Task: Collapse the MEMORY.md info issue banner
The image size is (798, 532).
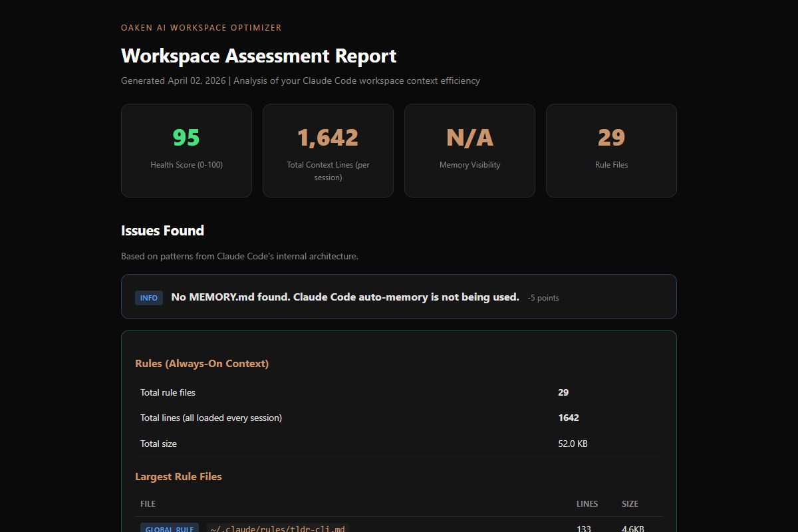Action: click(398, 297)
